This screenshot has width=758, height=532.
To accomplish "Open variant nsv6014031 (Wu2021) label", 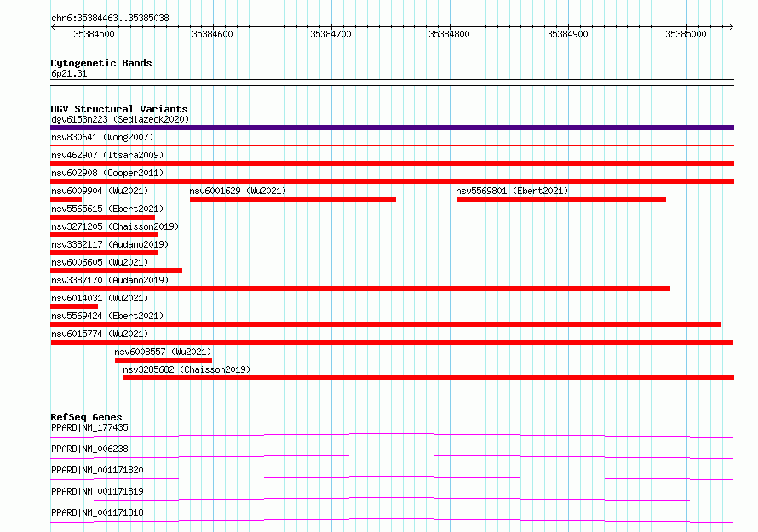I will [100, 298].
